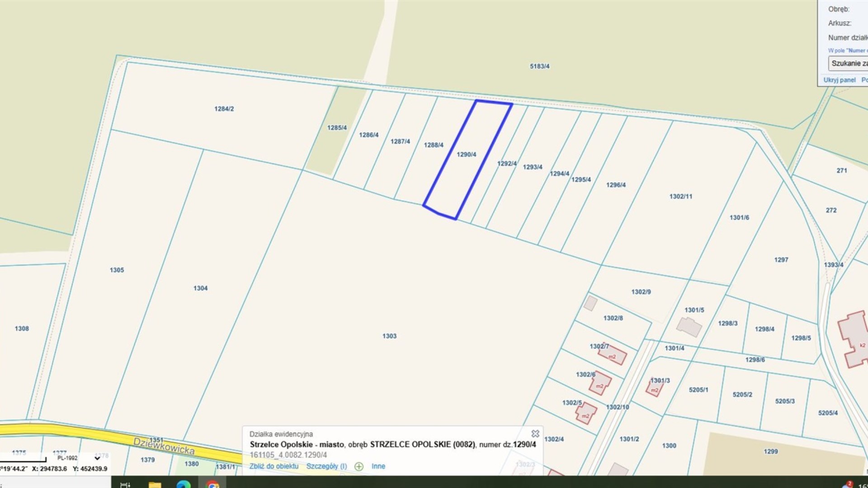Click the m2 building on parcel 1301/3
This screenshot has height=488, width=868.
tap(654, 389)
